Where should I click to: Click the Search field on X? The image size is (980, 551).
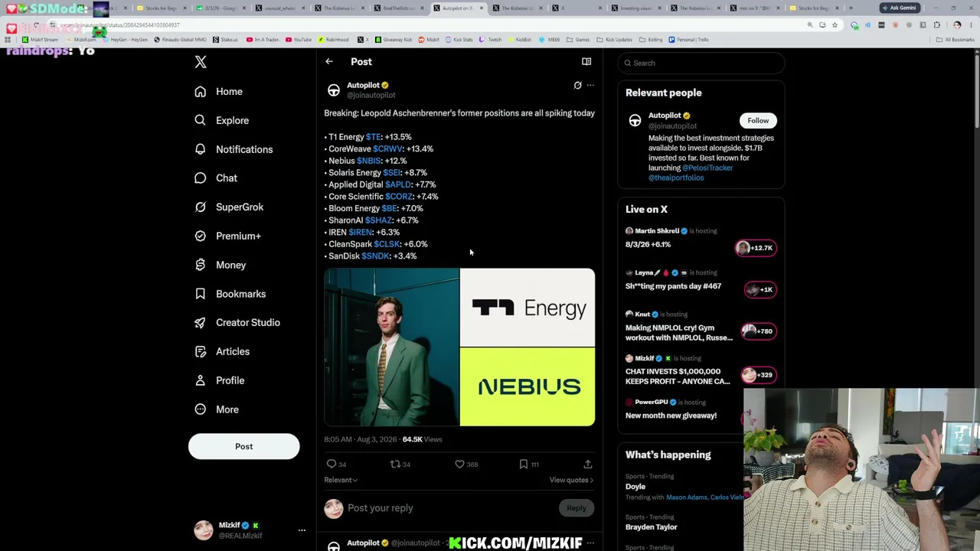(x=701, y=63)
